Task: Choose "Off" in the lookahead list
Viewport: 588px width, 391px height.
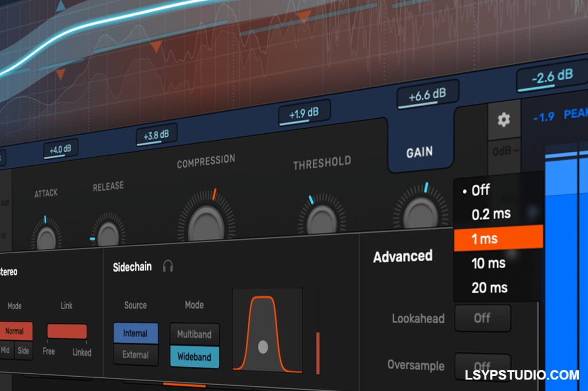Action: tap(481, 190)
